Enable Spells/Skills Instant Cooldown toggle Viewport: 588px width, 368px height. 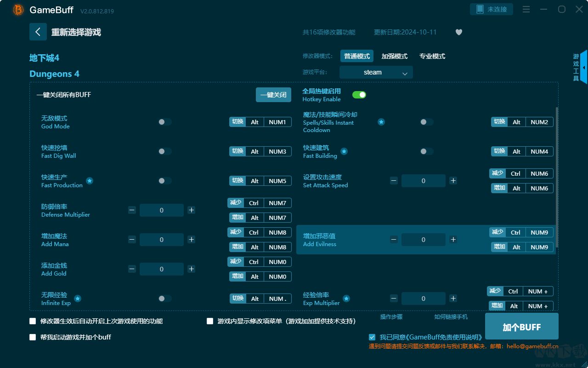point(427,122)
